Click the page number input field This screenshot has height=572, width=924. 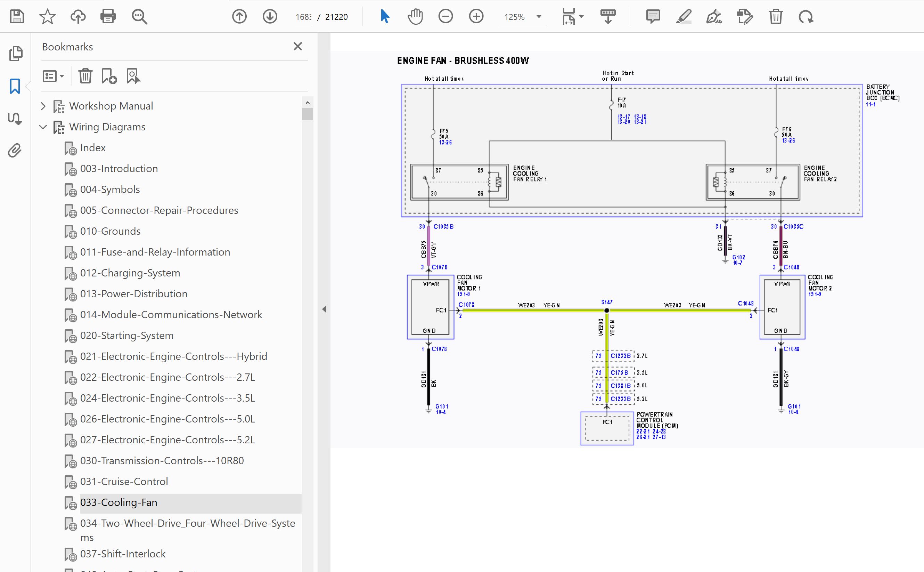click(x=304, y=17)
